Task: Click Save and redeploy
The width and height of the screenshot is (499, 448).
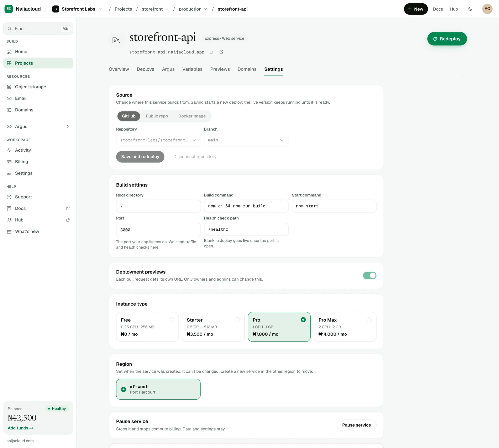Action: (140, 157)
